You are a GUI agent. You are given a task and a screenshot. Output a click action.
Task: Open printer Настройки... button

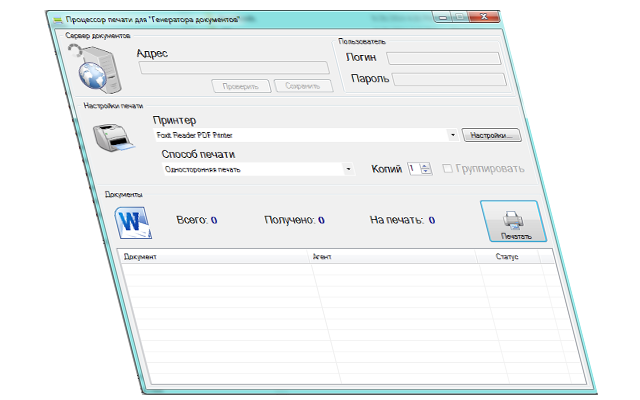[x=491, y=135]
